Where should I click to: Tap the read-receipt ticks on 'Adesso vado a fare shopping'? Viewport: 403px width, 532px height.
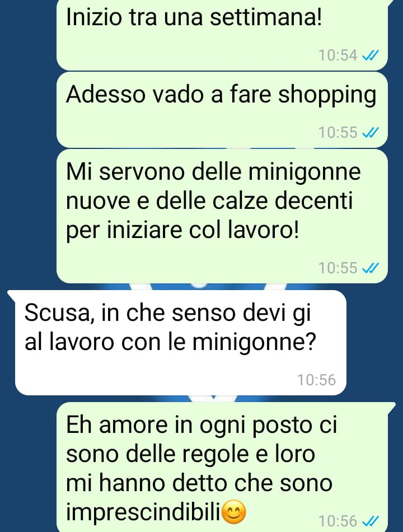(371, 132)
